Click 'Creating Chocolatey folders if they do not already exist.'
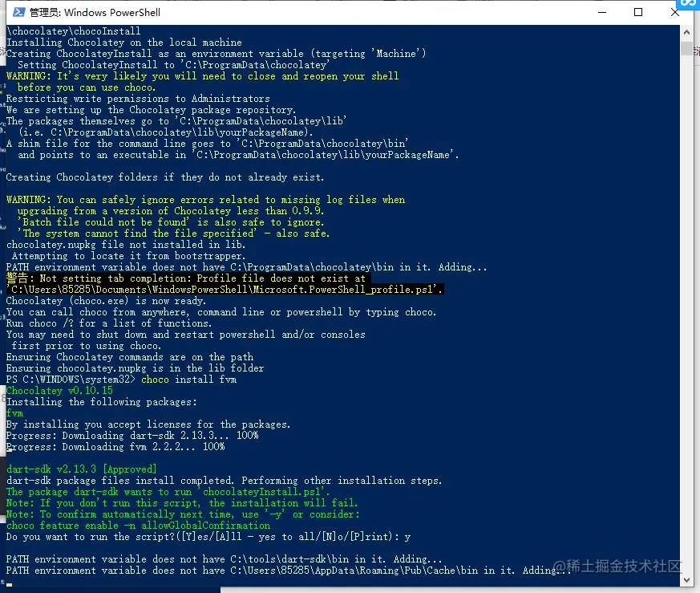Viewport: 700px width, 593px height. tap(165, 177)
